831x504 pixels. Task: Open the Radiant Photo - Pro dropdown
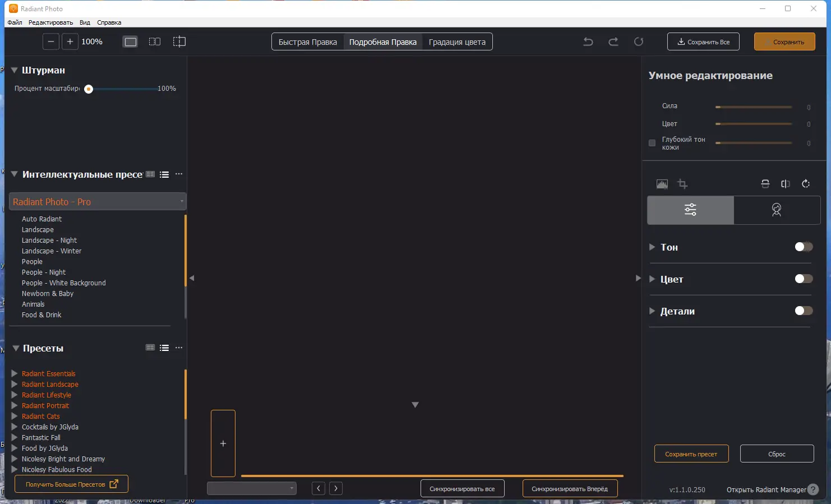[x=98, y=202]
